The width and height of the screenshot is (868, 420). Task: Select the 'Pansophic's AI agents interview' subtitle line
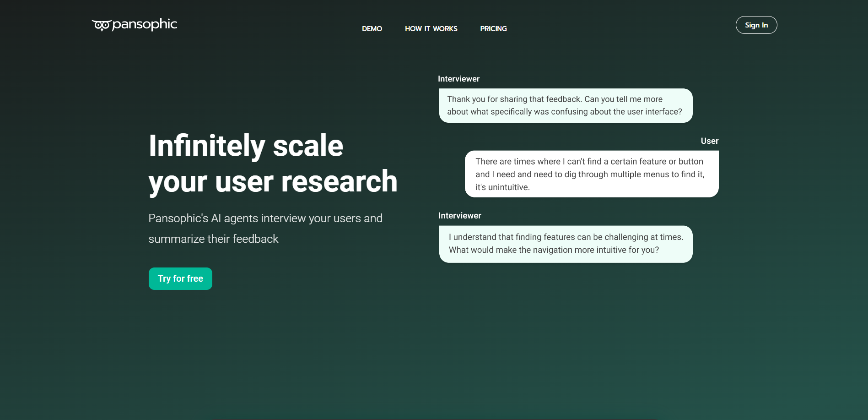265,218
